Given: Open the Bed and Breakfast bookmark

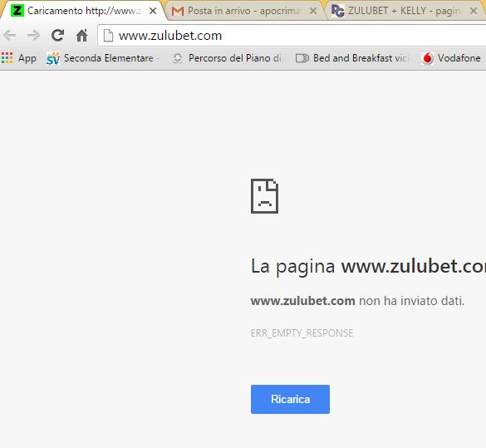Looking at the screenshot, I should [x=352, y=58].
